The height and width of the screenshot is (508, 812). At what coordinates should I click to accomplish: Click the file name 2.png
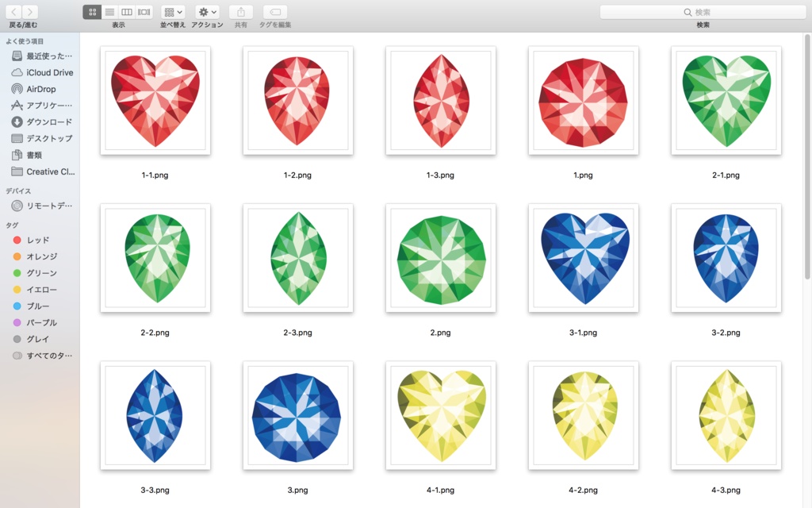(441, 333)
